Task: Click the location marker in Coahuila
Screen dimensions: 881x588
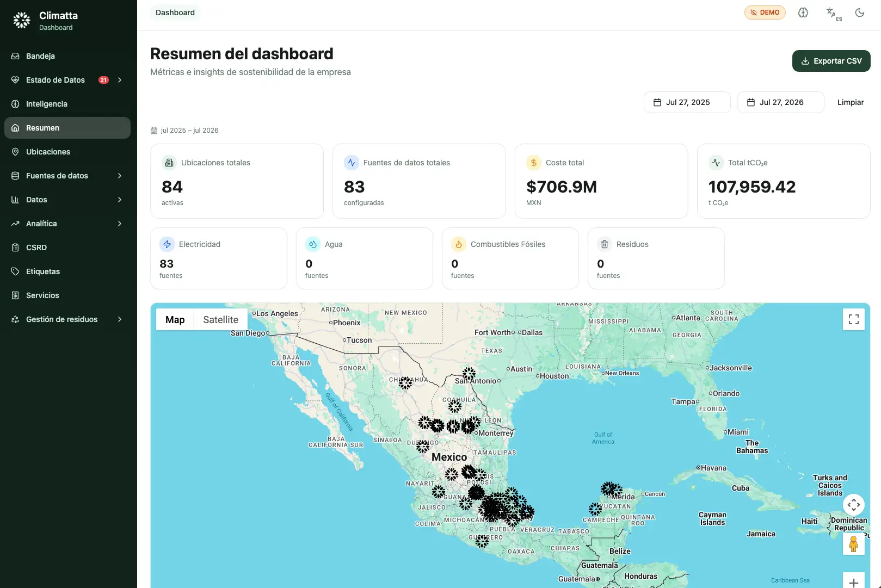Action: tap(455, 406)
